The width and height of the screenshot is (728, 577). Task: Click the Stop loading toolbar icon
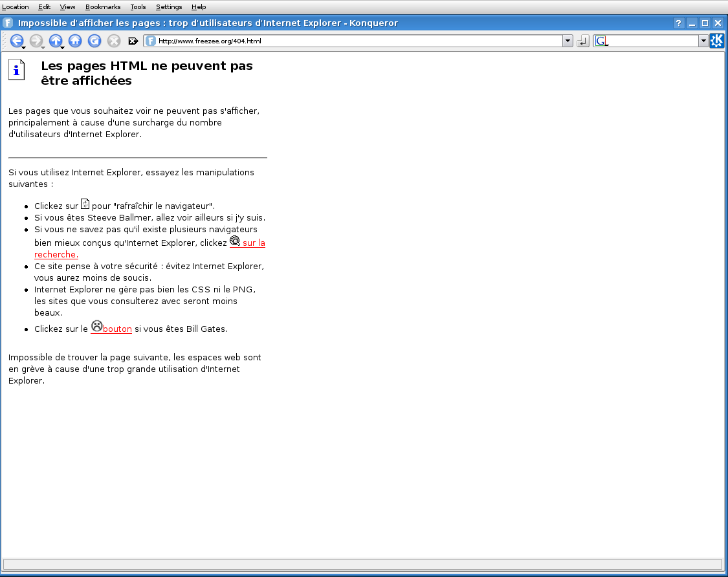pos(114,41)
